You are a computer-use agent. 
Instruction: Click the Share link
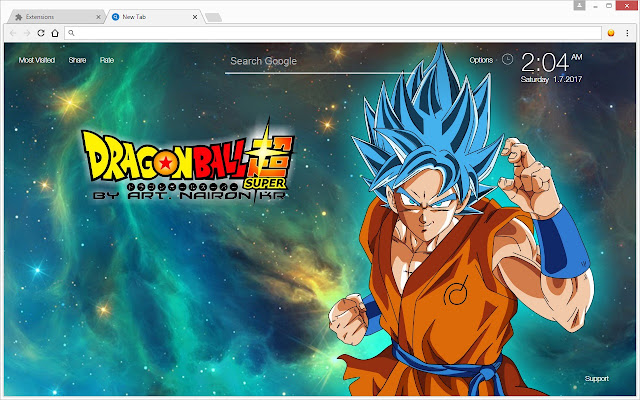click(77, 60)
